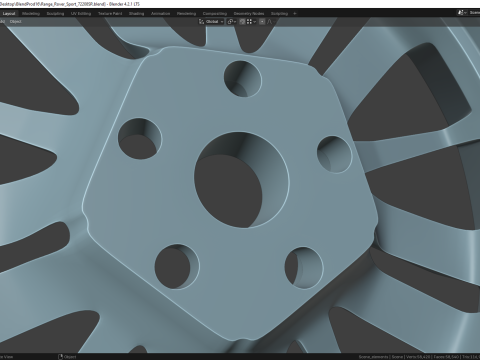Toggle the magnet snap icon
480x360 pixels.
tap(242, 21)
